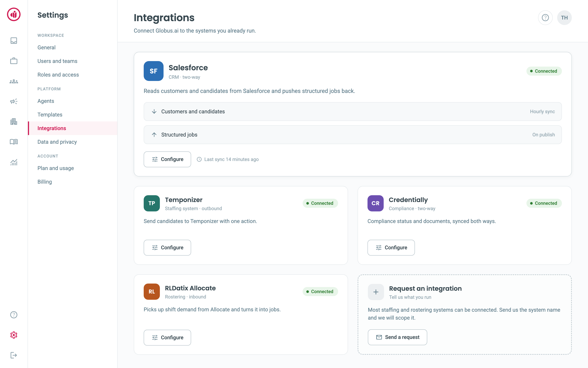Click Structured jobs sync row
Screen dimensions: 588x368
click(353, 135)
